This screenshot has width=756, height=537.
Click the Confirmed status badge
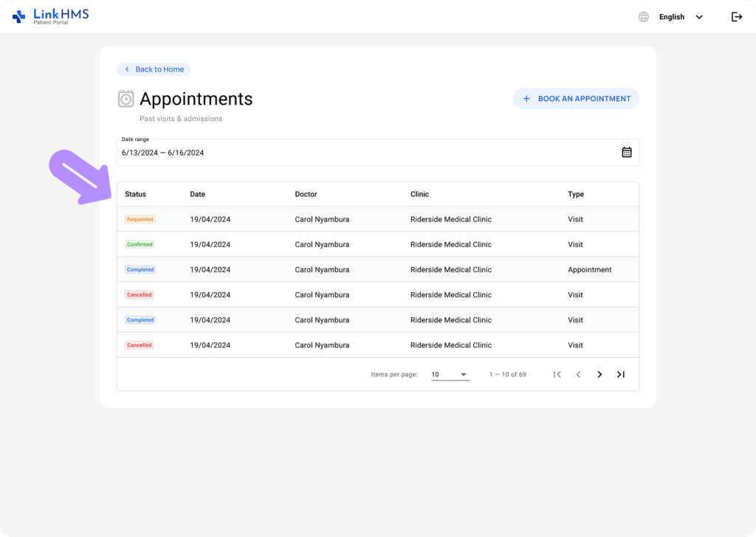coord(140,244)
